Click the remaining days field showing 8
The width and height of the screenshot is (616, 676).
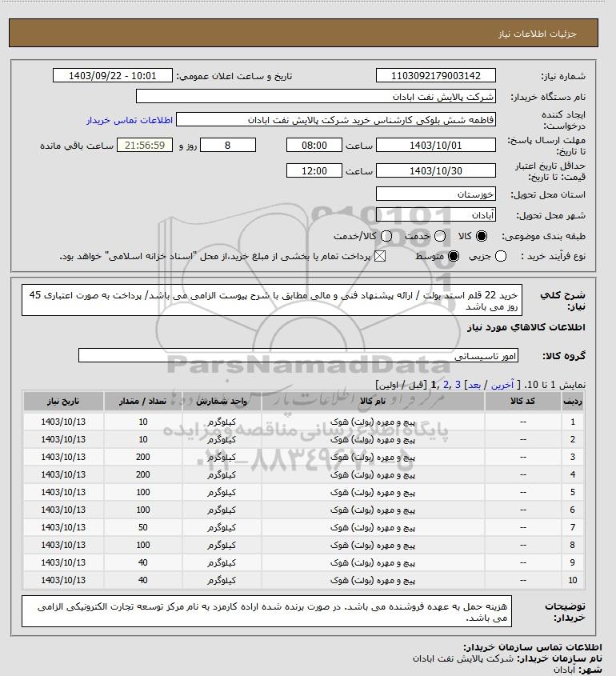228,146
